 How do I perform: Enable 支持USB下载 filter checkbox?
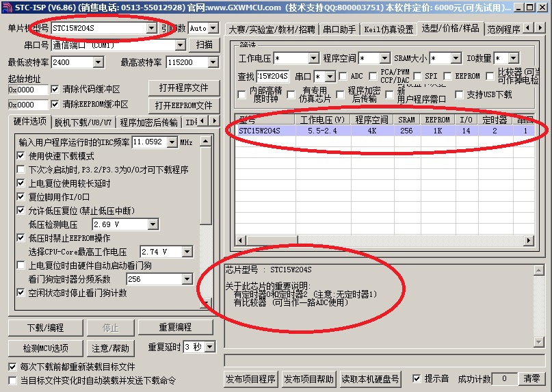pos(459,94)
